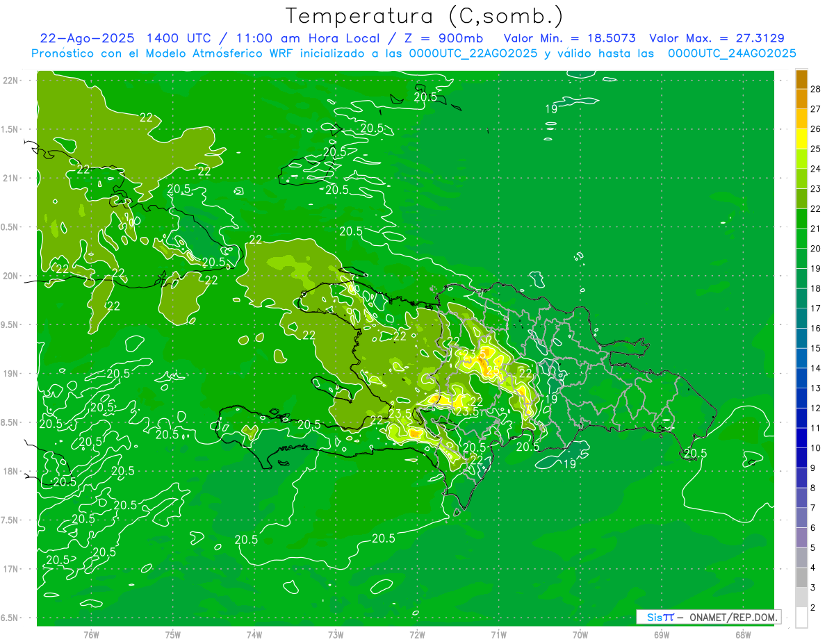Click the '17N' latitude axis label
The height and width of the screenshot is (644, 834).
12,569
